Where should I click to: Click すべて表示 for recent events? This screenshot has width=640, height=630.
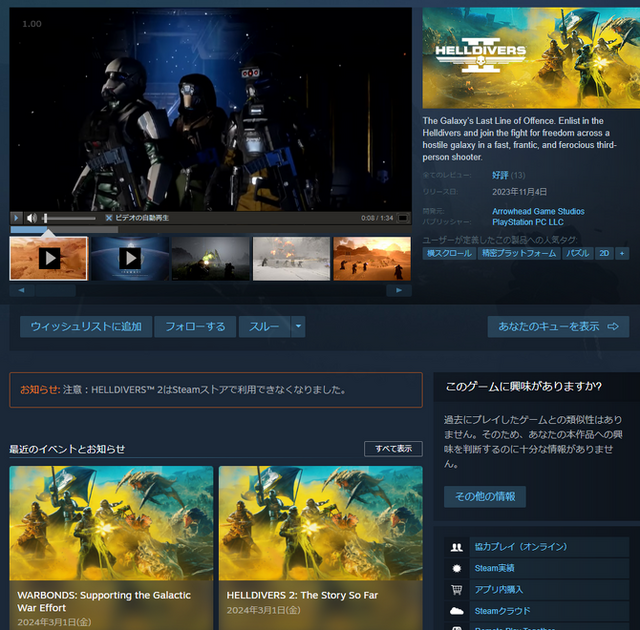point(393,449)
